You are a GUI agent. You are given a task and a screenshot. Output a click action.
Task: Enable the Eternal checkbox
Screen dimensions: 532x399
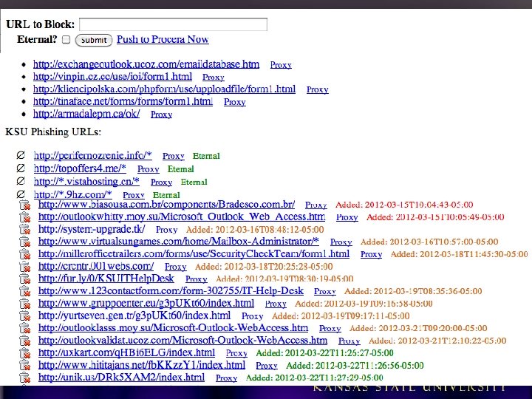pos(66,40)
